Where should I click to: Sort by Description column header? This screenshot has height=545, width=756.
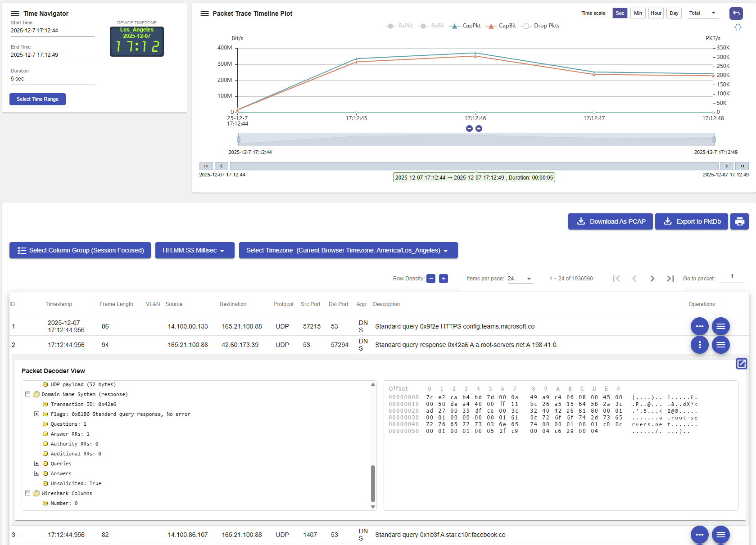[x=386, y=304]
